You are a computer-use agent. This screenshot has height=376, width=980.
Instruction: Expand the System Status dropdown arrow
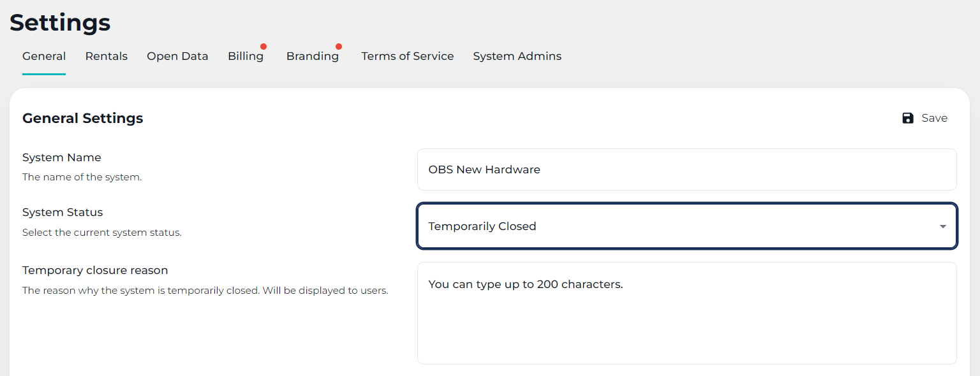click(x=942, y=226)
